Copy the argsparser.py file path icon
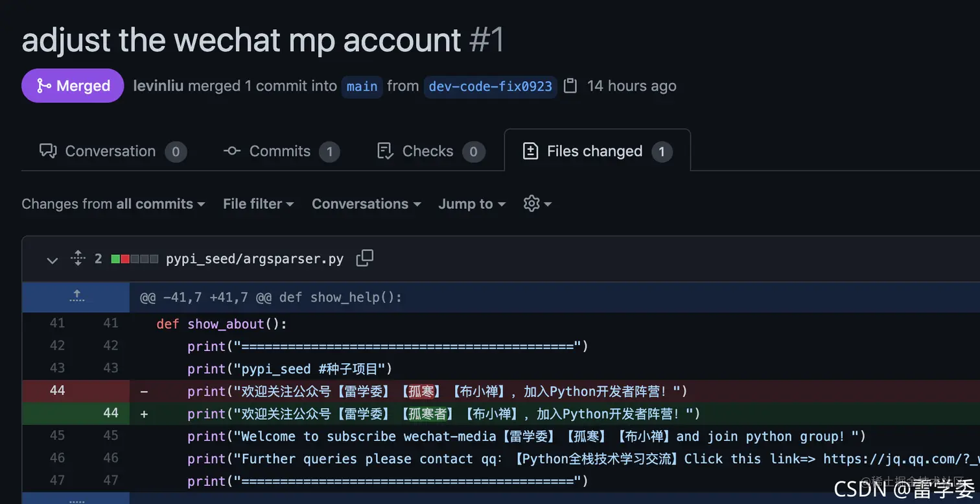The height and width of the screenshot is (504, 980). [x=365, y=258]
